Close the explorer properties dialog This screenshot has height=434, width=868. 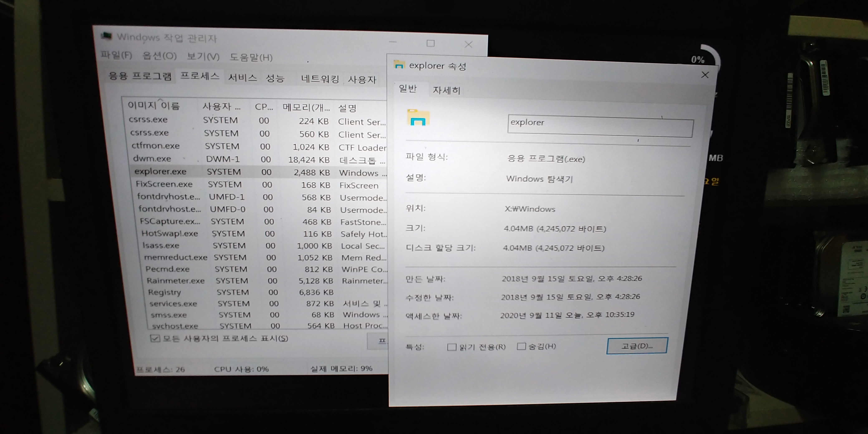(705, 75)
